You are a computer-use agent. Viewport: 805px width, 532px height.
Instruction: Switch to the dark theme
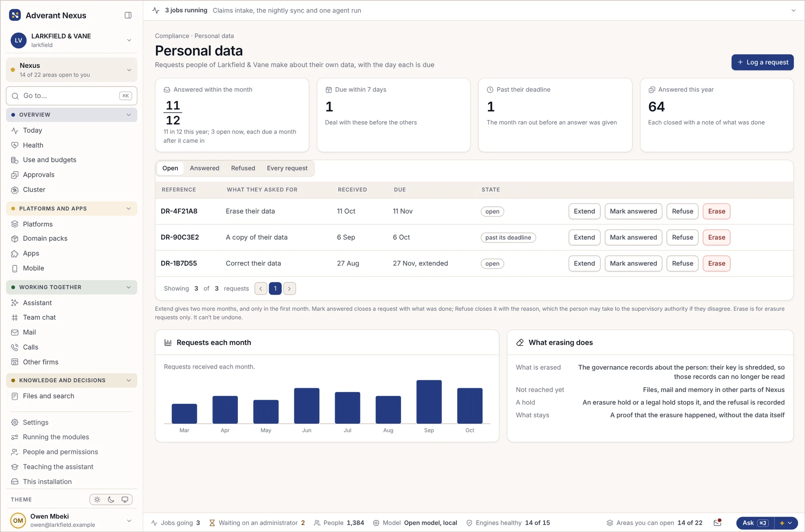point(111,499)
